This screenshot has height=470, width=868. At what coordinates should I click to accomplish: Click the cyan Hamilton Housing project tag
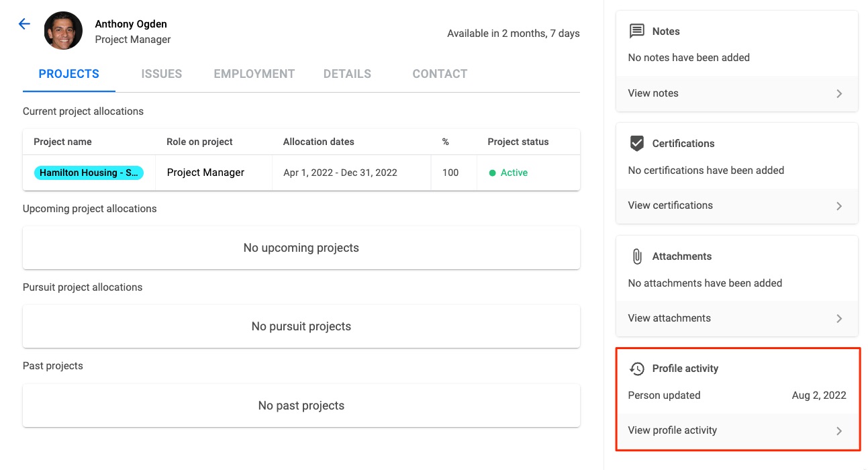coord(89,173)
